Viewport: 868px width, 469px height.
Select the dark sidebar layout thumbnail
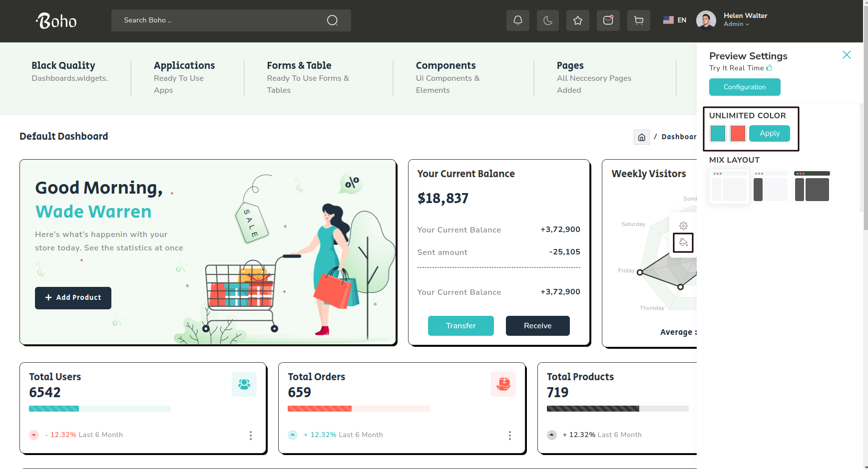[x=771, y=187]
